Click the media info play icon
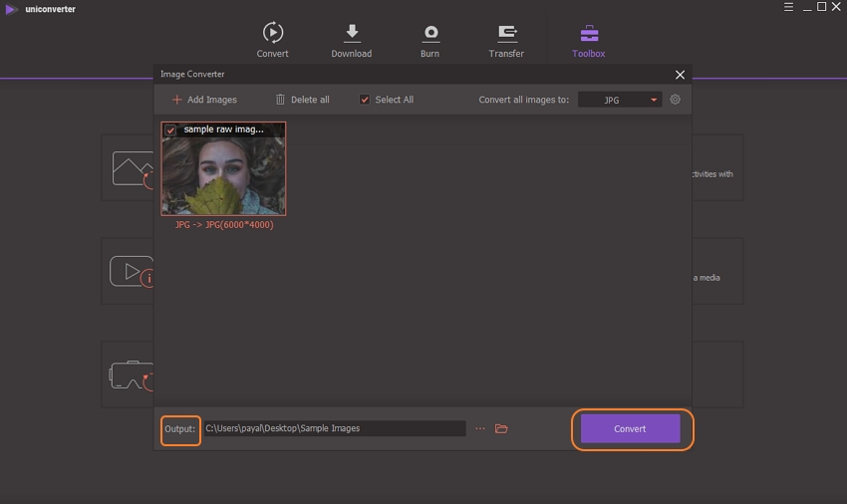Viewport: 847px width, 504px height. 132,272
